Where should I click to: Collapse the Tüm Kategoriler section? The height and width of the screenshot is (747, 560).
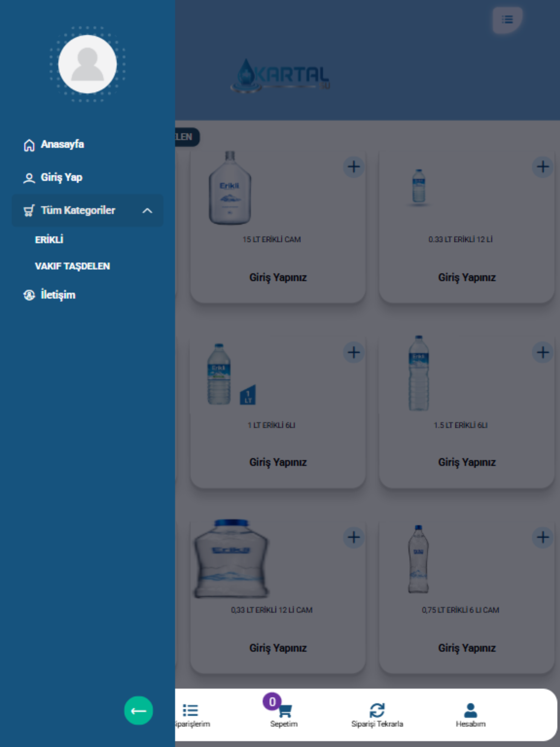[x=87, y=210]
